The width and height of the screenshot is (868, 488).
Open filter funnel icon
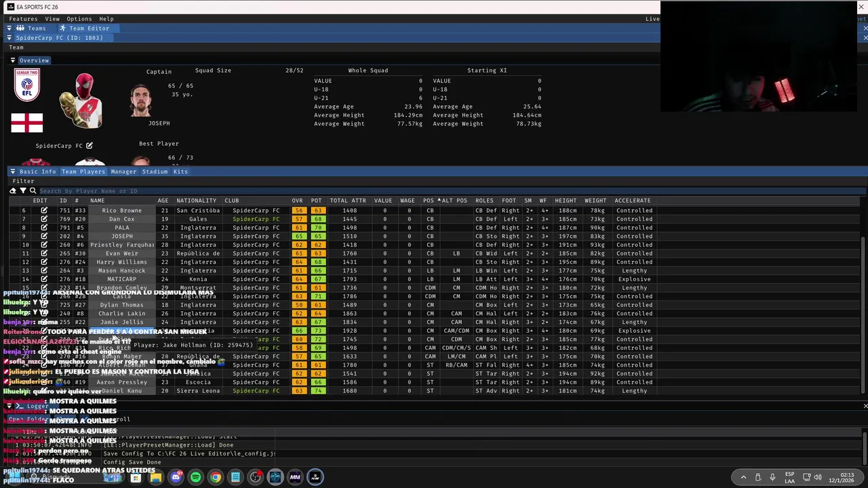click(x=22, y=191)
